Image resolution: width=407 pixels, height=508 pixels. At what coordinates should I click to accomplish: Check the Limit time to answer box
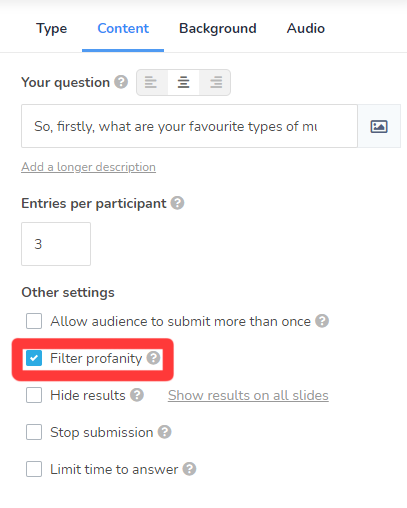(x=34, y=469)
